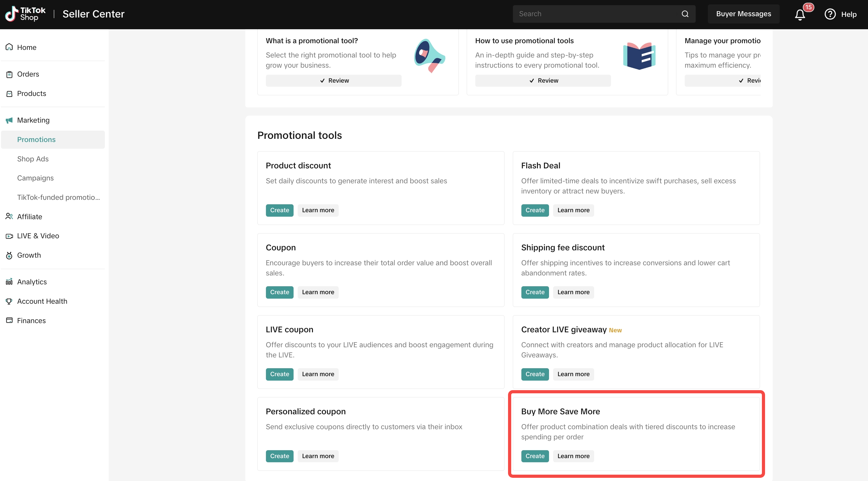This screenshot has height=481, width=868.
Task: Click the LIVE & Video camera icon
Action: [9, 236]
